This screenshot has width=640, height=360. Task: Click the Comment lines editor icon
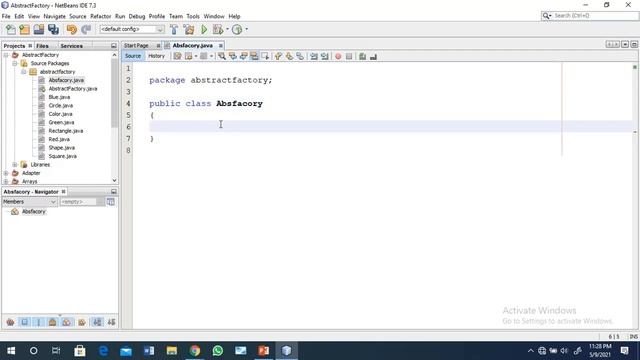click(x=362, y=56)
